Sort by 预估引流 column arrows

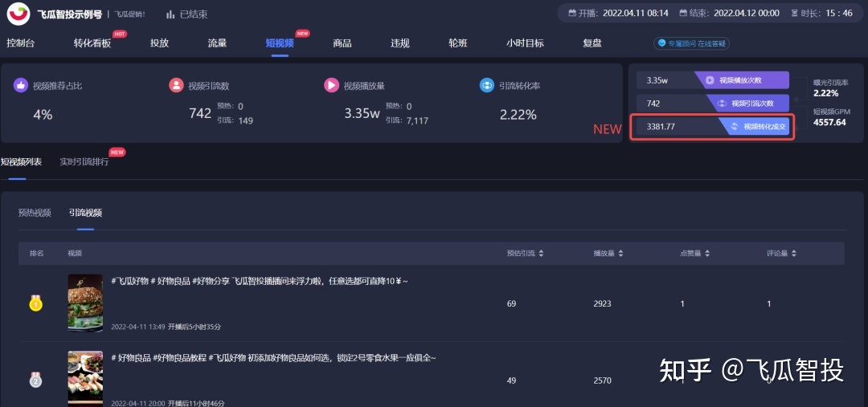pyautogui.click(x=541, y=253)
